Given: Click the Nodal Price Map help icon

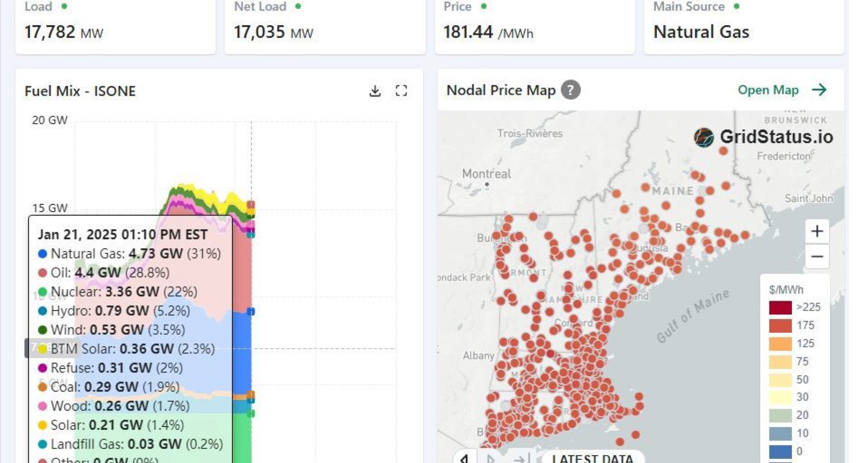Looking at the screenshot, I should (x=571, y=90).
